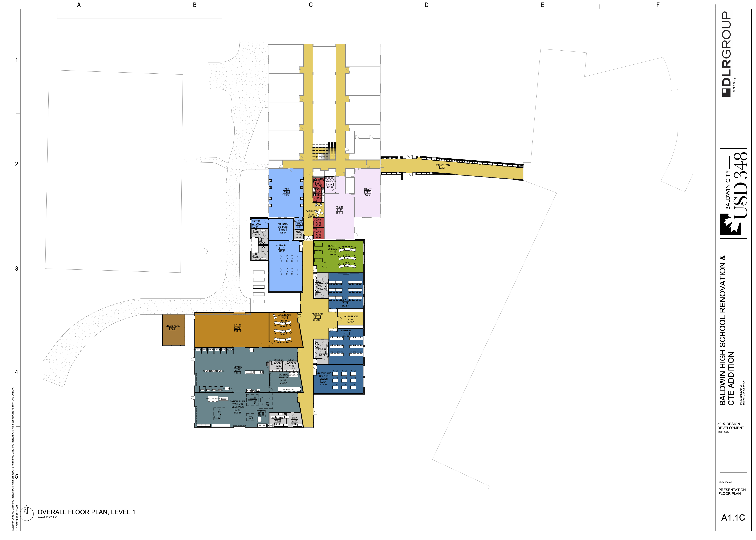Select the CONF A108 room label
756x540 pixels.
[318, 223]
